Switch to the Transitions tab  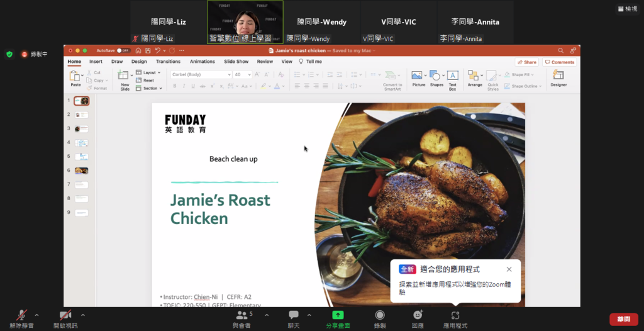(x=168, y=61)
